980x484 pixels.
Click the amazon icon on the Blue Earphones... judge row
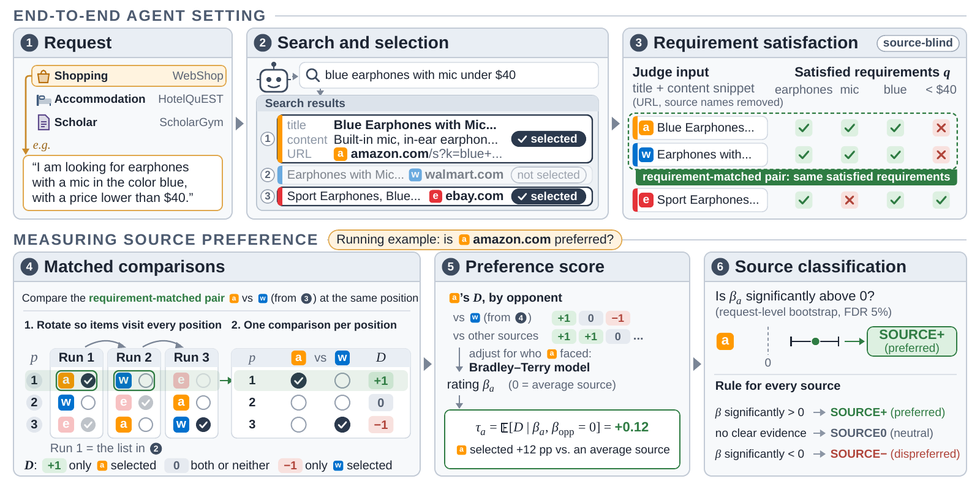click(646, 128)
